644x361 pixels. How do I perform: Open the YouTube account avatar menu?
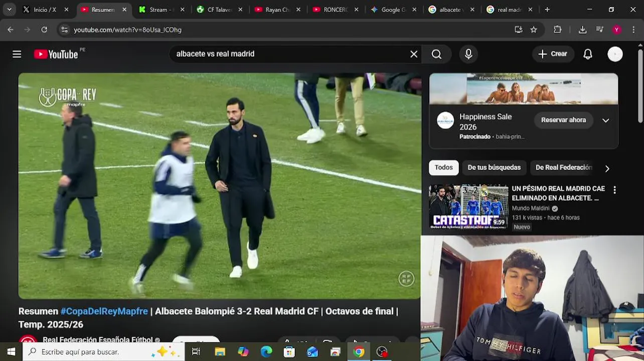[615, 54]
